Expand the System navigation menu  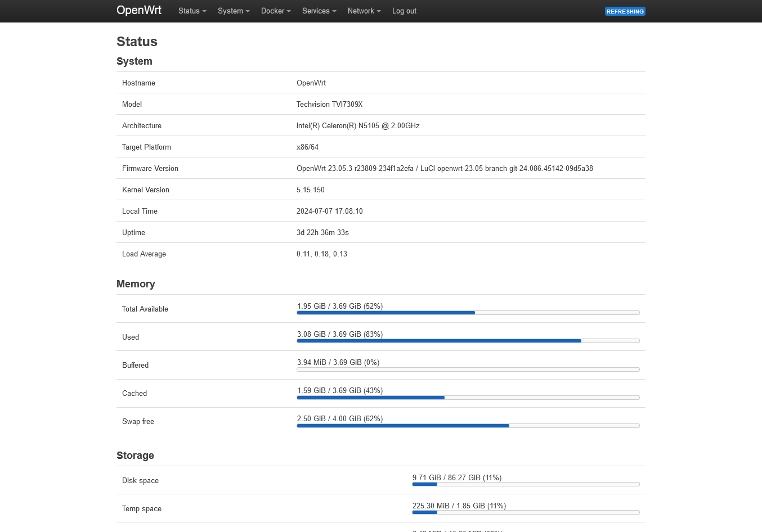click(233, 11)
